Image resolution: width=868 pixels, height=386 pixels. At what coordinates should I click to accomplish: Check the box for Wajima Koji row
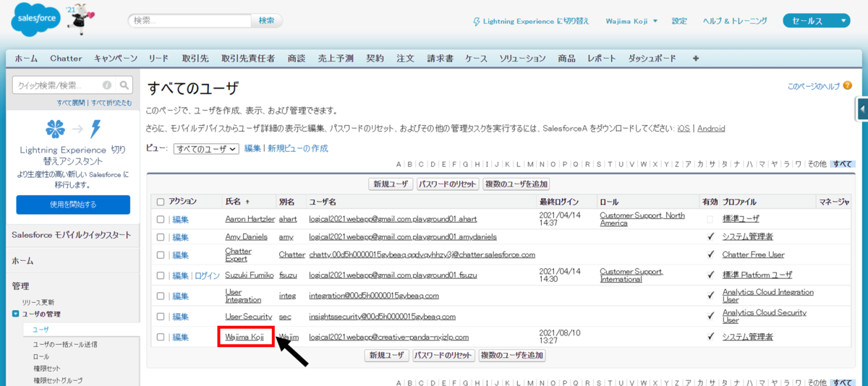(x=161, y=338)
